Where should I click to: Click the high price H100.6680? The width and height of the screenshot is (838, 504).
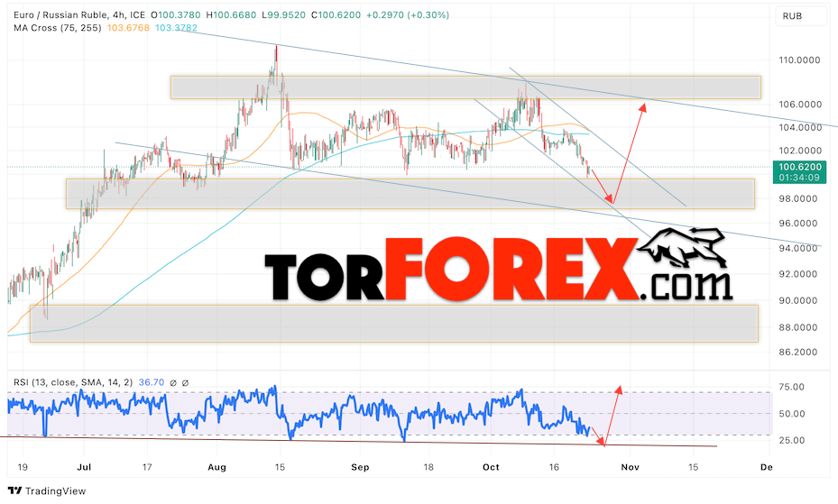point(232,15)
